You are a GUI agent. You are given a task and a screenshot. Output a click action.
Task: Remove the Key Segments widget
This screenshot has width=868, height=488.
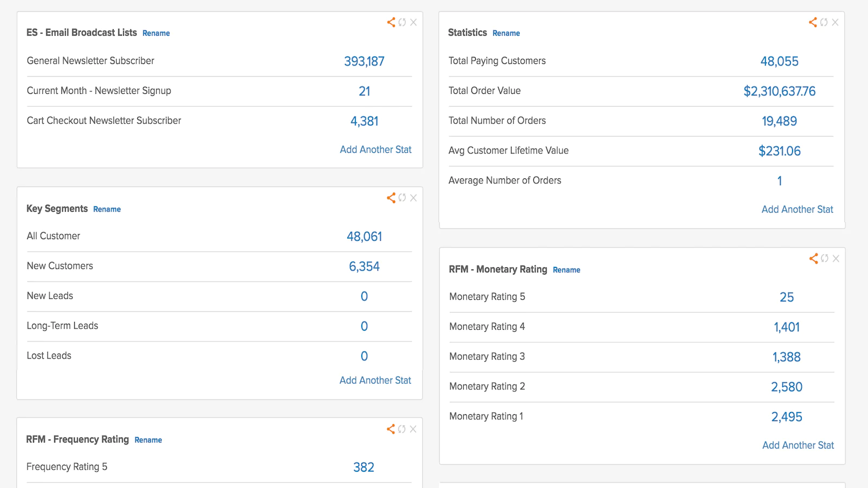tap(413, 198)
